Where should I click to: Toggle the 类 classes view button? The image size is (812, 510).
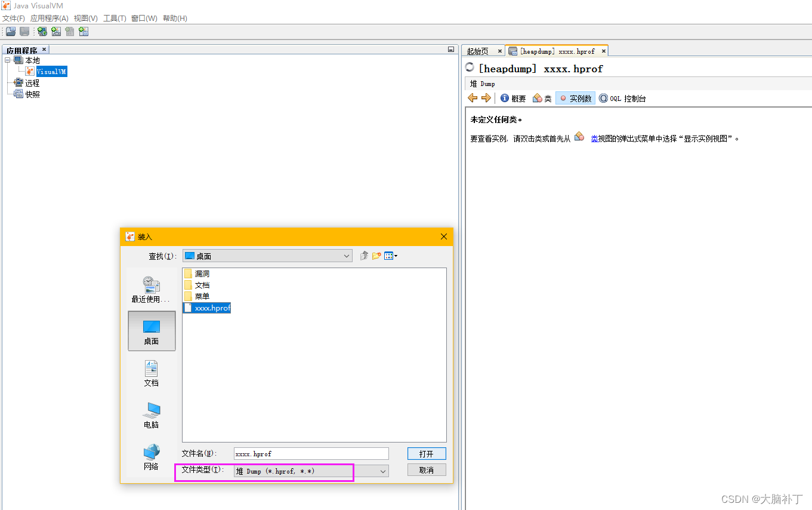(x=542, y=99)
